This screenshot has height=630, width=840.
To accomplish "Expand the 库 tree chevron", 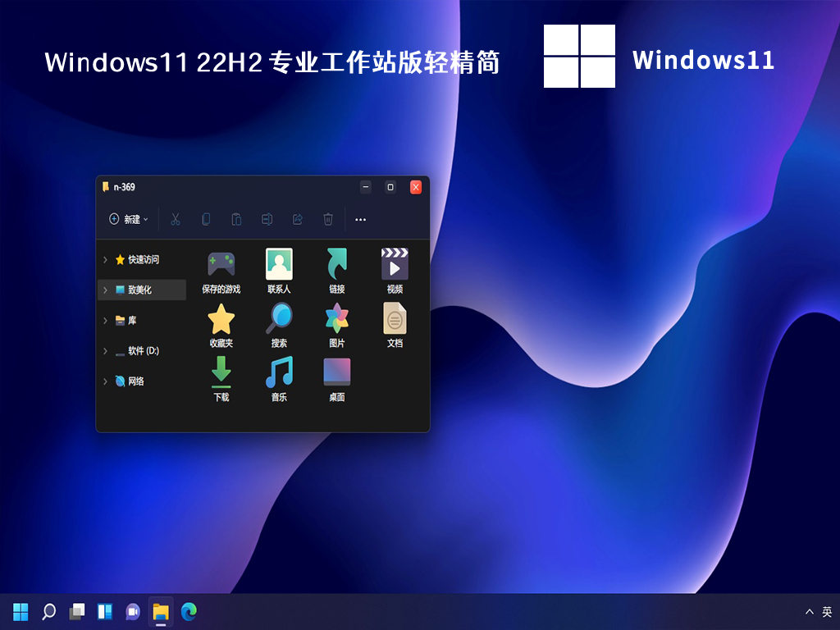I will 105,321.
